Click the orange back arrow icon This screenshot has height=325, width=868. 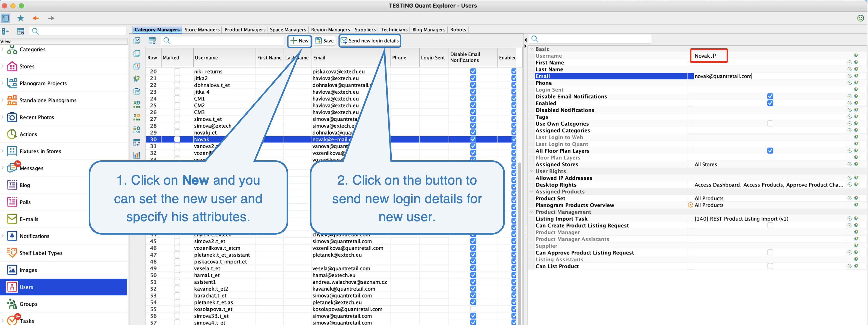(x=36, y=18)
